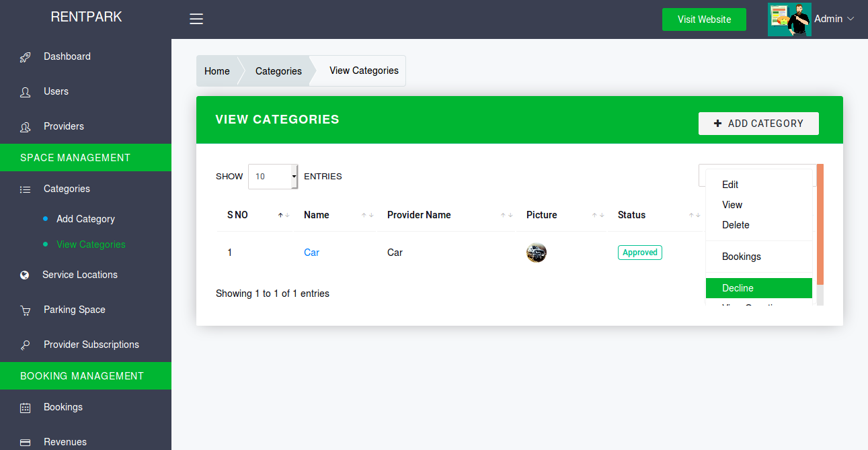This screenshot has width=868, height=450.
Task: Click the Provider Subscriptions key icon
Action: [x=25, y=345]
